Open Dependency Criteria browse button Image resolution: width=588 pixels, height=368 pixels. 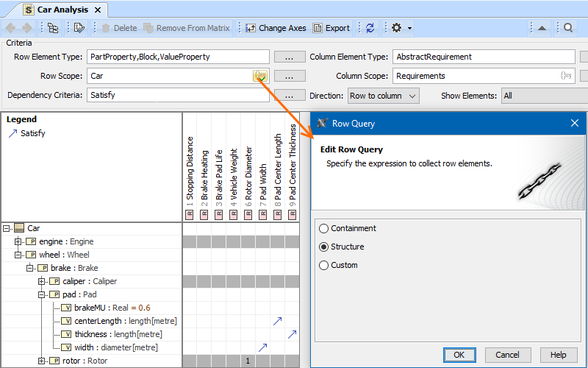point(290,96)
